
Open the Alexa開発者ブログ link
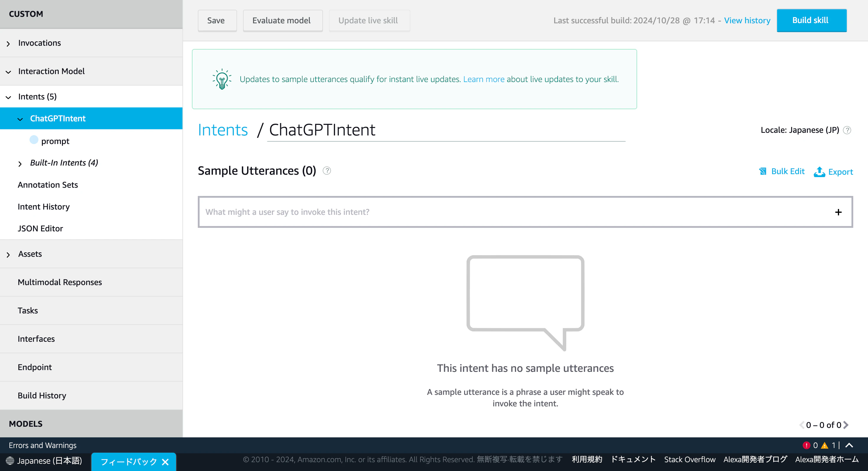755,459
